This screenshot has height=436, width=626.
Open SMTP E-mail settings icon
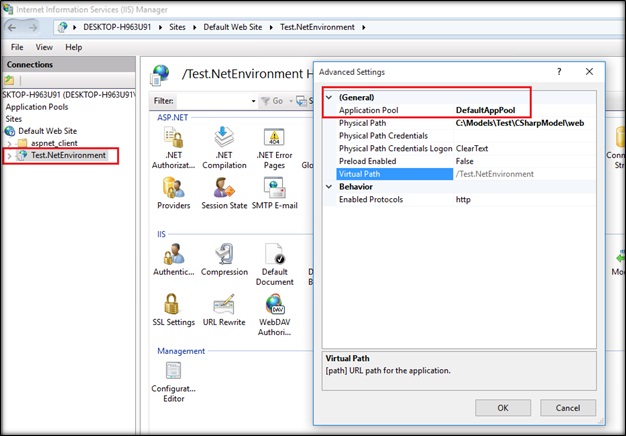(273, 188)
